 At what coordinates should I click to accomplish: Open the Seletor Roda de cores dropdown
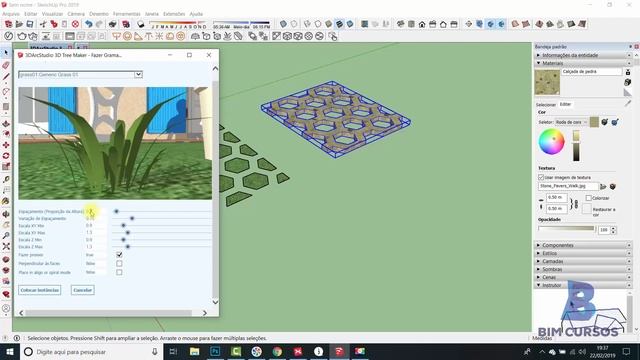[x=571, y=122]
